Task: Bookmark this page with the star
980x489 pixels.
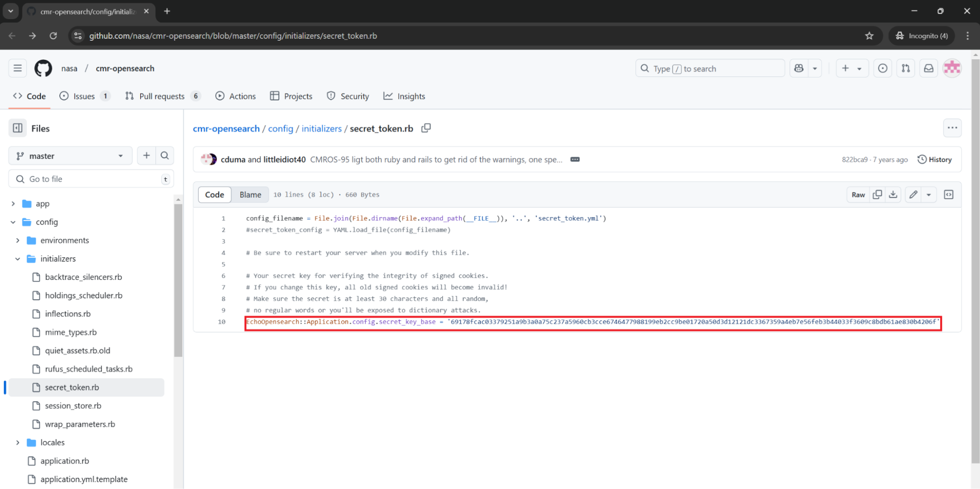Action: (x=869, y=36)
